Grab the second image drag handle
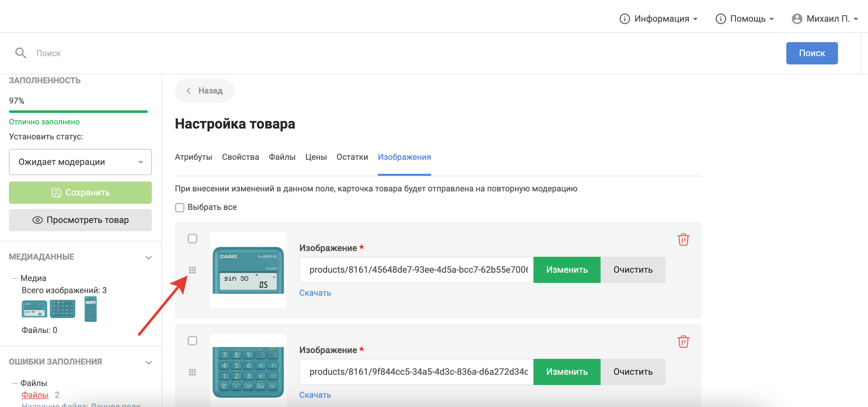 point(192,372)
